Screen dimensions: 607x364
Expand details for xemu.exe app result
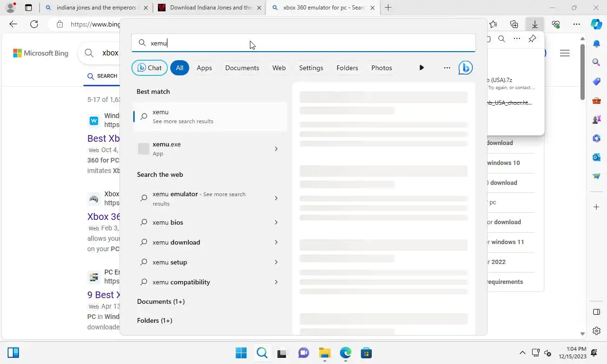[x=276, y=149]
